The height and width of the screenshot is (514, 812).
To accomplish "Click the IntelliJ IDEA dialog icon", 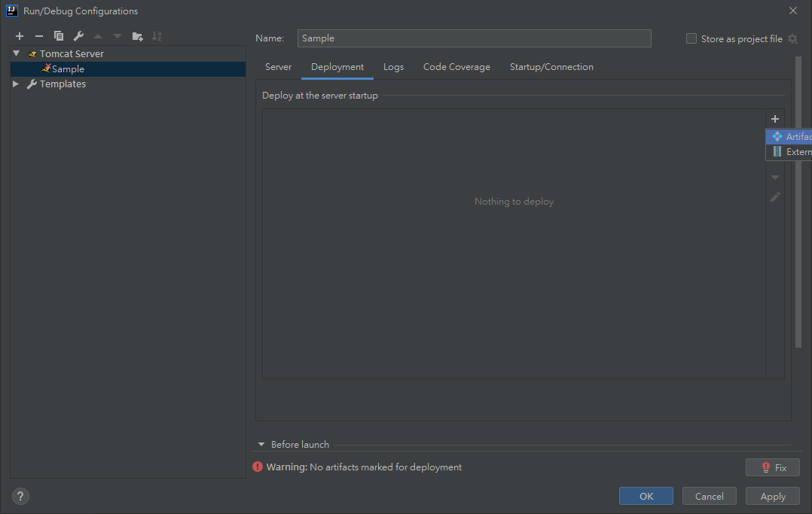I will tap(11, 11).
